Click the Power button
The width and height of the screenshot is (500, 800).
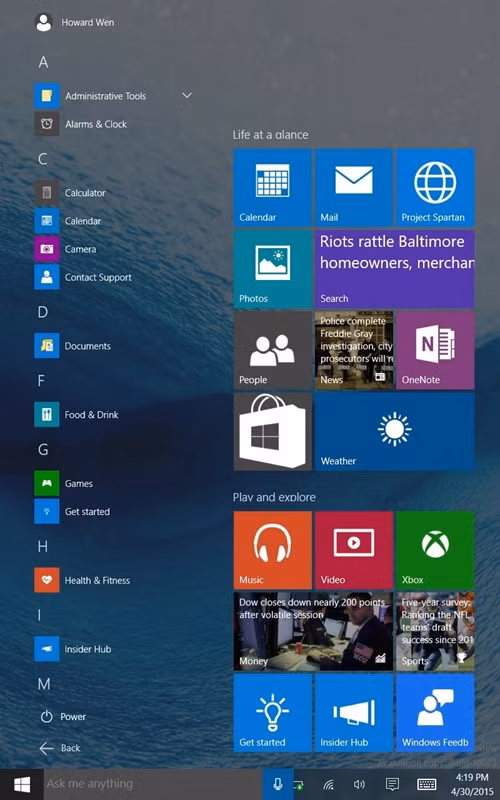point(63,716)
